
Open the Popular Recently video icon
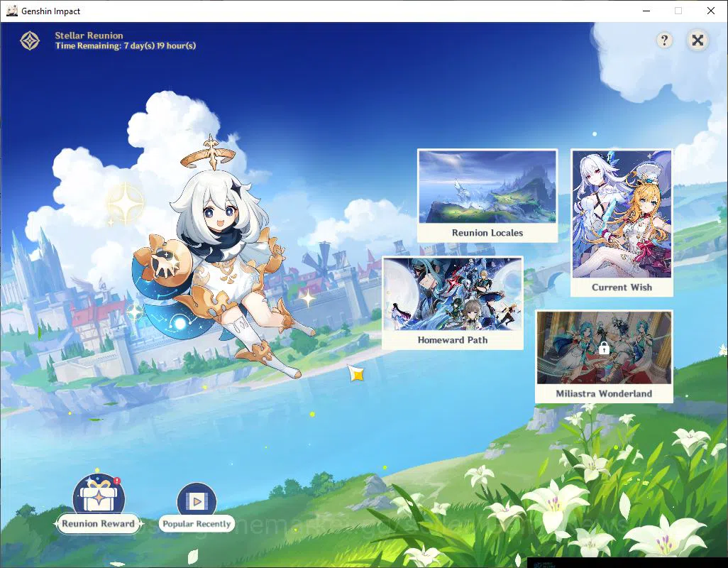(x=197, y=501)
